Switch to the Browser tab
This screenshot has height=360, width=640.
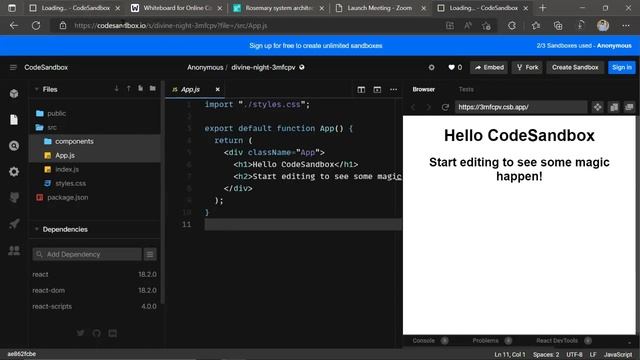click(x=423, y=89)
